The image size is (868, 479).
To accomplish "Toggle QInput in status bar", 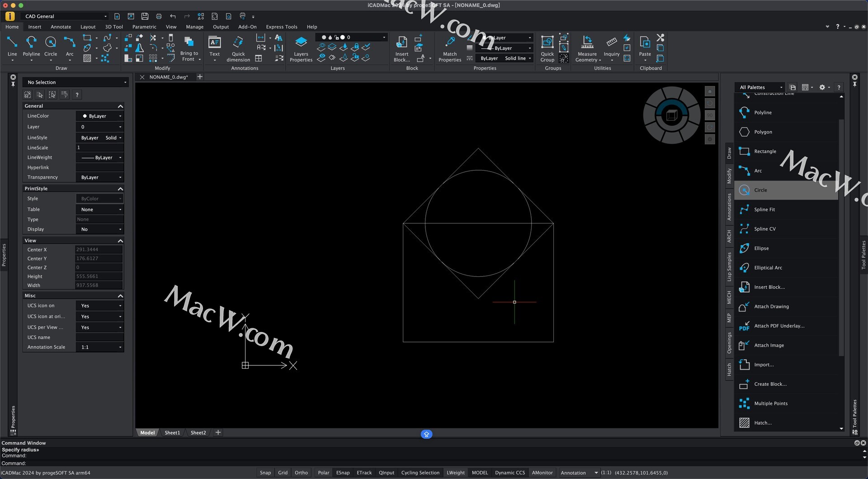I will pos(387,473).
